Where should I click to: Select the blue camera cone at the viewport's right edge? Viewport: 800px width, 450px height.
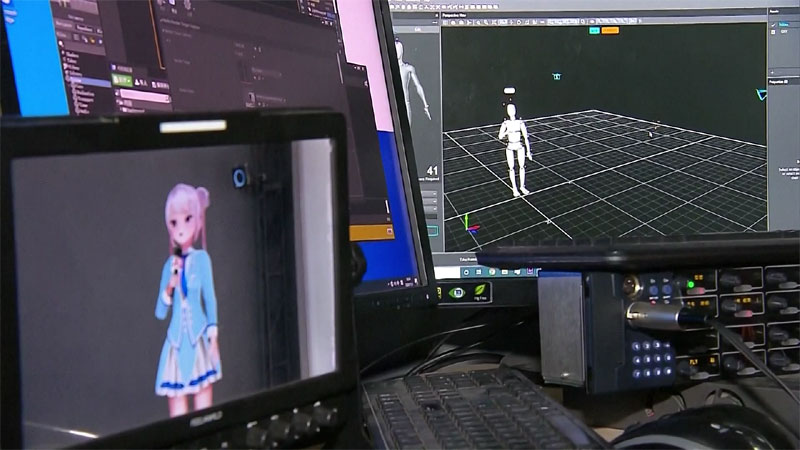click(761, 94)
